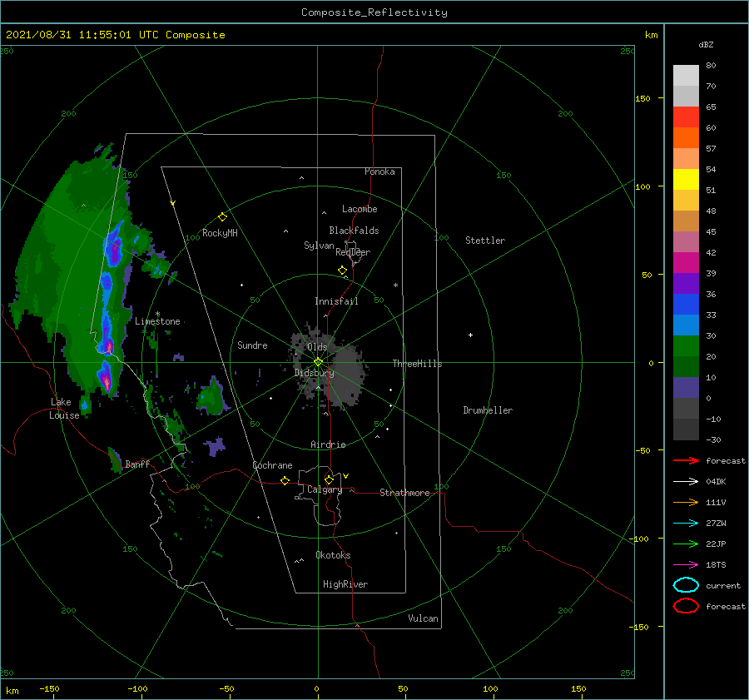Click the 54 dBZ yellow color swatch

686,179
